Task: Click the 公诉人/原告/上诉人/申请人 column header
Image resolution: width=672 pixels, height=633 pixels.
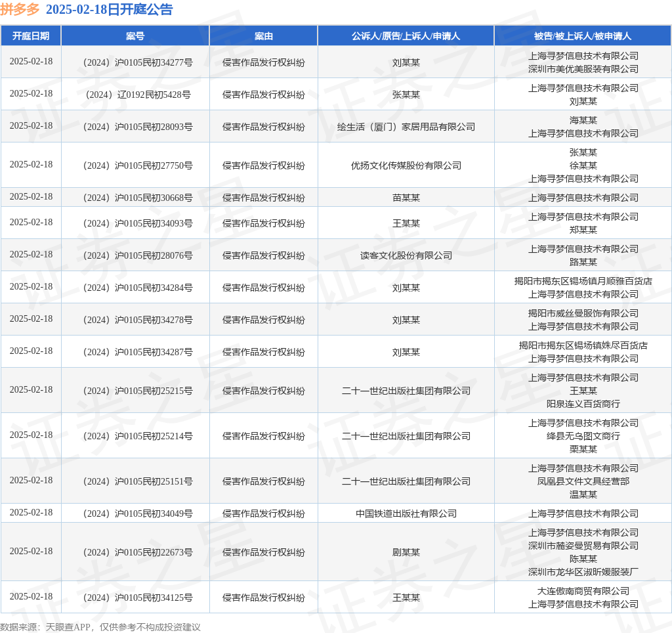Action: [406, 35]
